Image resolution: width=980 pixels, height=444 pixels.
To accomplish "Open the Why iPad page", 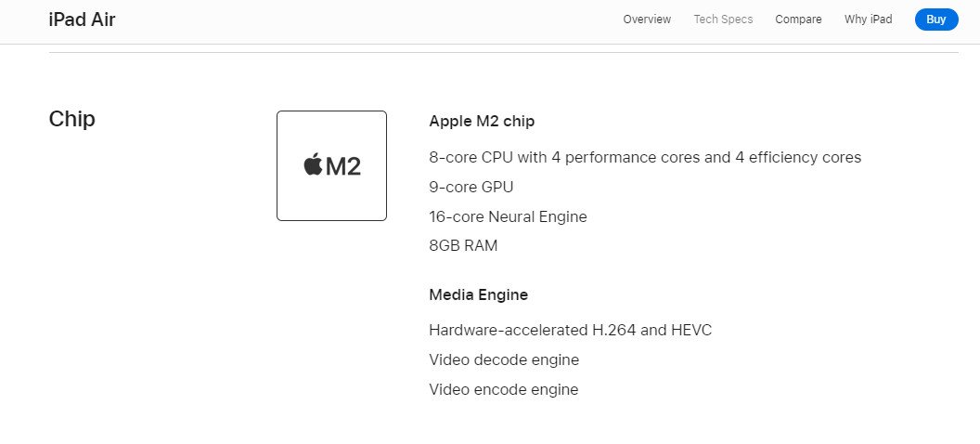I will (x=868, y=20).
